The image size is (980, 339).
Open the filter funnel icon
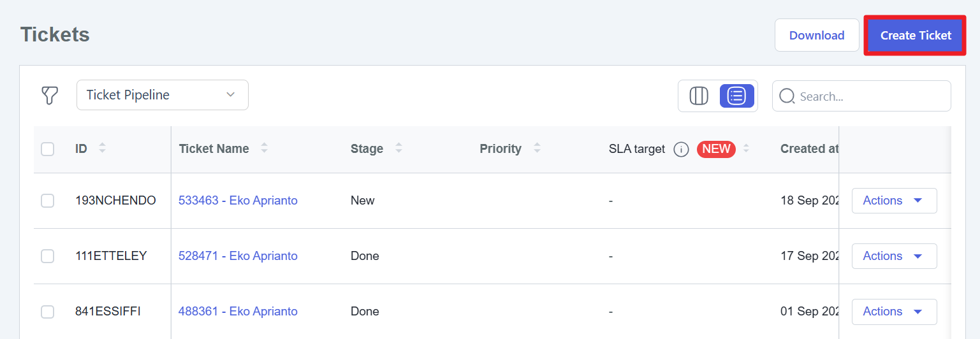pyautogui.click(x=50, y=96)
